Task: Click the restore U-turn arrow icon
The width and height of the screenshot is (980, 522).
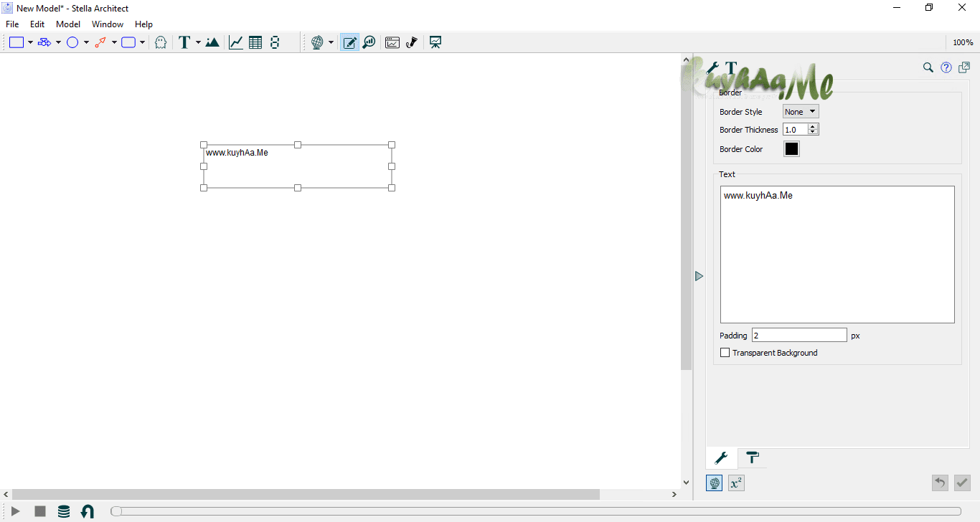Action: [88, 511]
